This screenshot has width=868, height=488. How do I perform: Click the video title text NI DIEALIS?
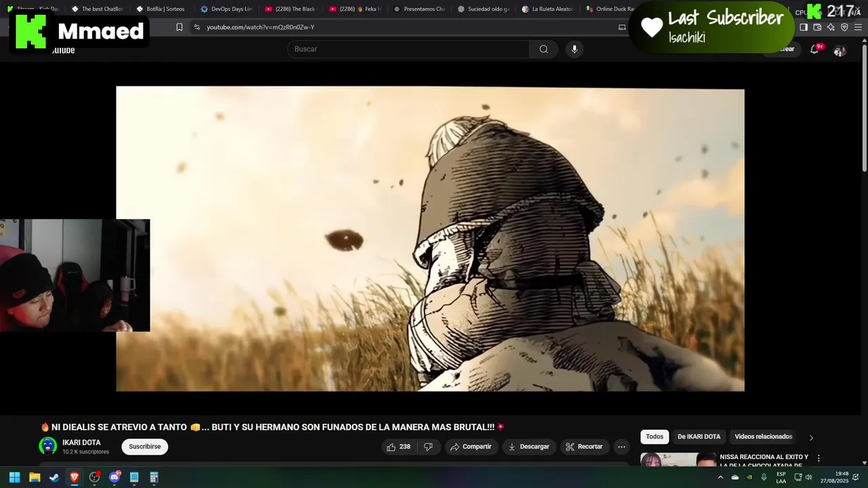(x=273, y=427)
